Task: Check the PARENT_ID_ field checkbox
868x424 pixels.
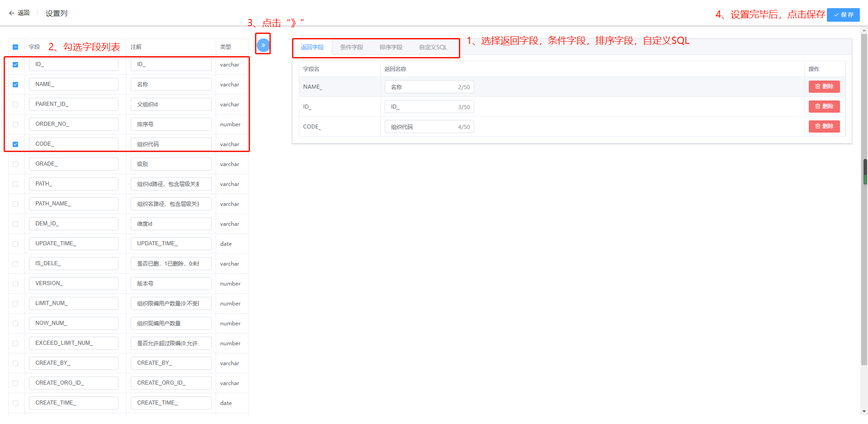Action: pyautogui.click(x=15, y=105)
